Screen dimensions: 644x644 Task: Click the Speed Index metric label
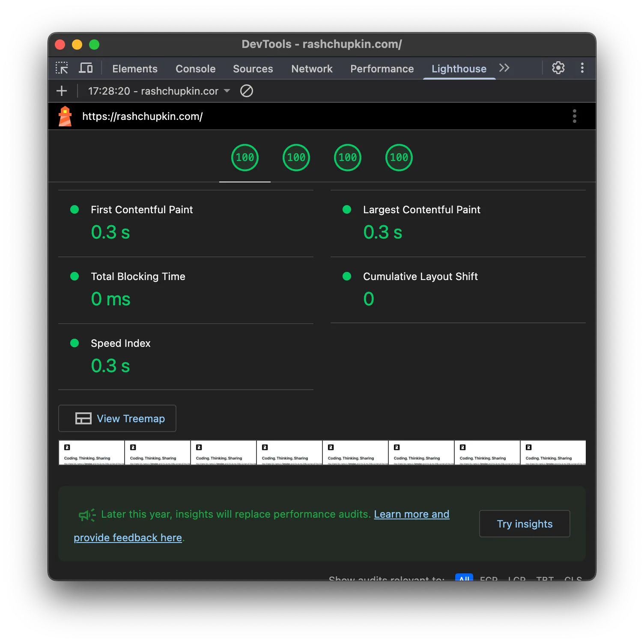121,343
